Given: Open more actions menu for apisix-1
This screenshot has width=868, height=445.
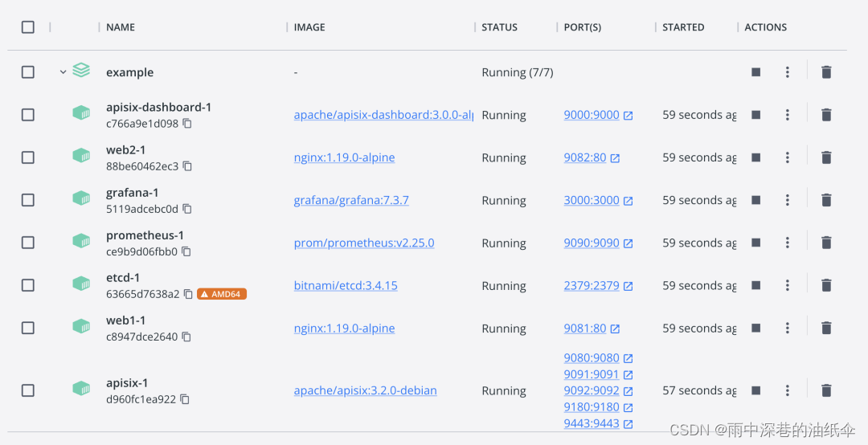Looking at the screenshot, I should tap(787, 390).
